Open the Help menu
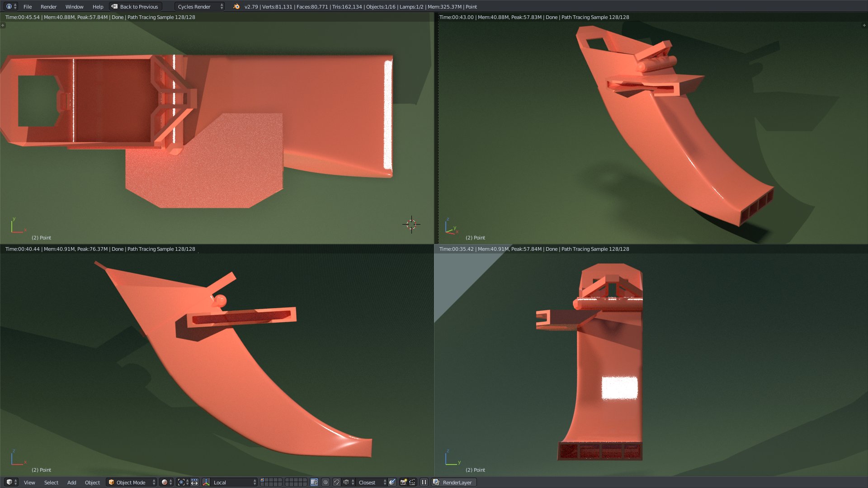Viewport: 868px width, 488px height. [x=98, y=7]
